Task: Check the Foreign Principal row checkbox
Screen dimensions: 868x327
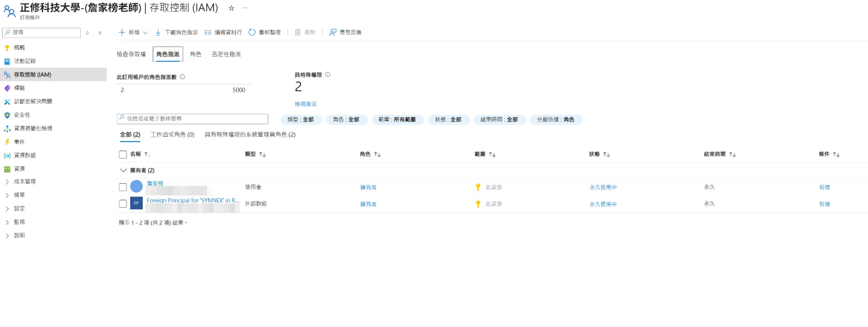Action: [123, 204]
